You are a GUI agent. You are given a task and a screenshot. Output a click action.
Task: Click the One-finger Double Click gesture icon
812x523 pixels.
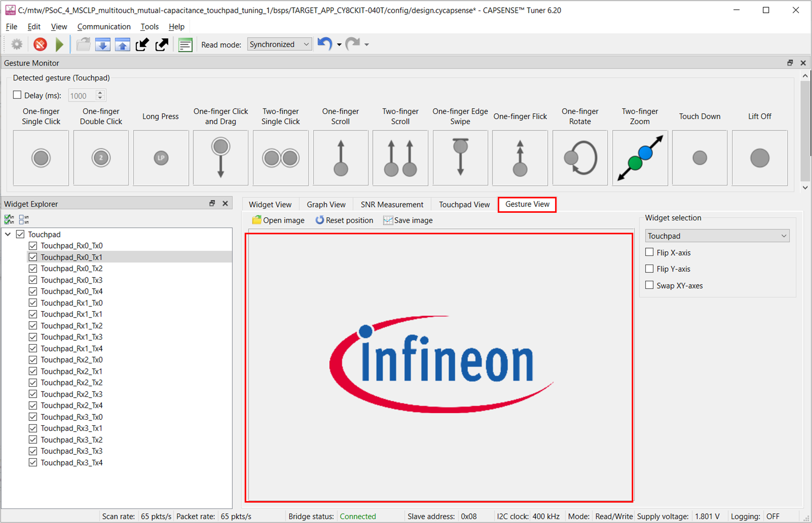coord(101,158)
